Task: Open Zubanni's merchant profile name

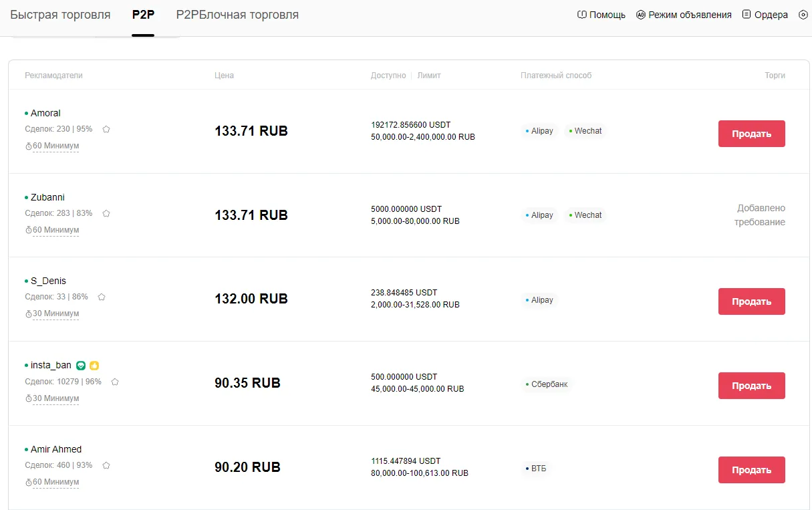Action: (46, 197)
